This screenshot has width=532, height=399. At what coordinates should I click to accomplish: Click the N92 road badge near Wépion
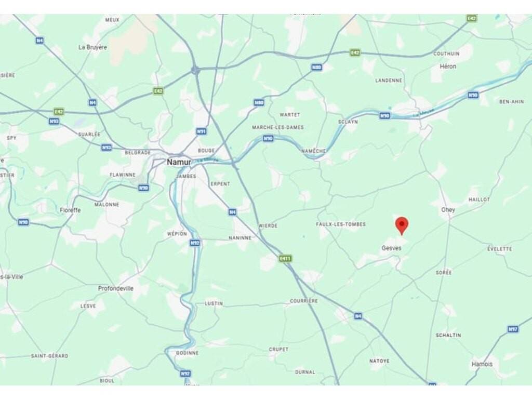click(x=195, y=243)
